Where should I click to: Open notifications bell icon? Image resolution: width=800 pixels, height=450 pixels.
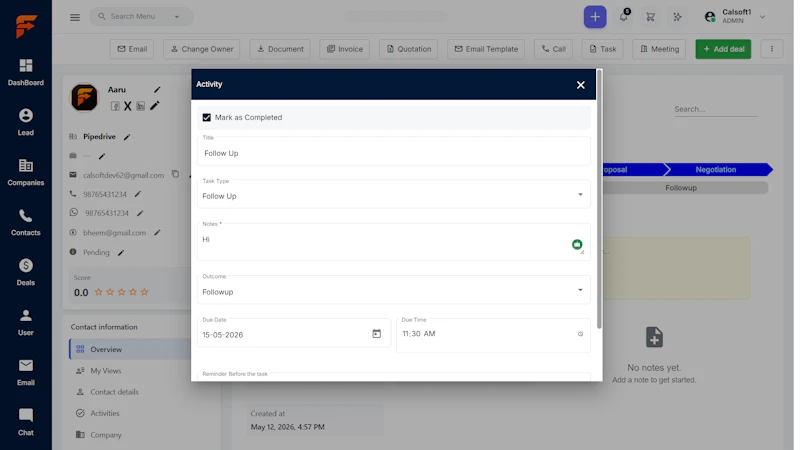click(x=623, y=17)
